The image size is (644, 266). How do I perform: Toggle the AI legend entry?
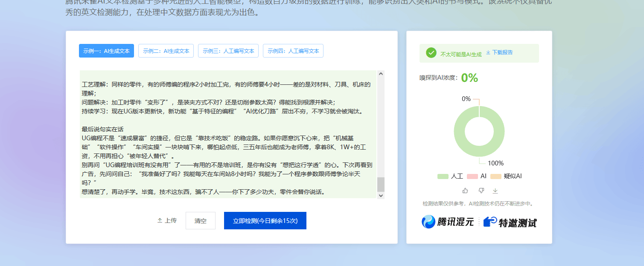(x=475, y=176)
